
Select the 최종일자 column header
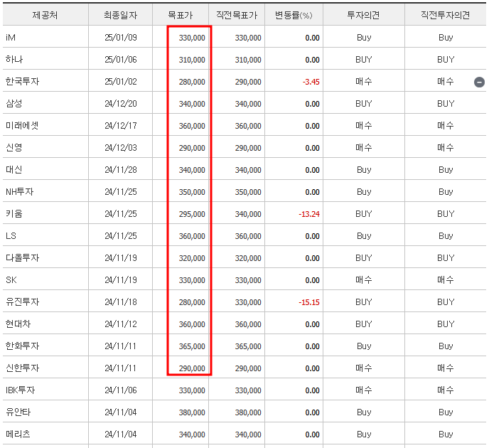(x=121, y=15)
